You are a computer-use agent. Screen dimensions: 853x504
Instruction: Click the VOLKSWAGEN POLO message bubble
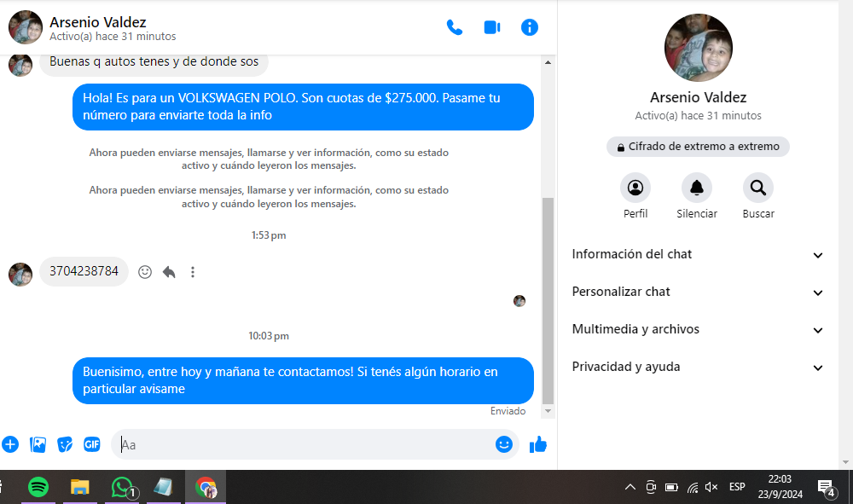click(303, 107)
